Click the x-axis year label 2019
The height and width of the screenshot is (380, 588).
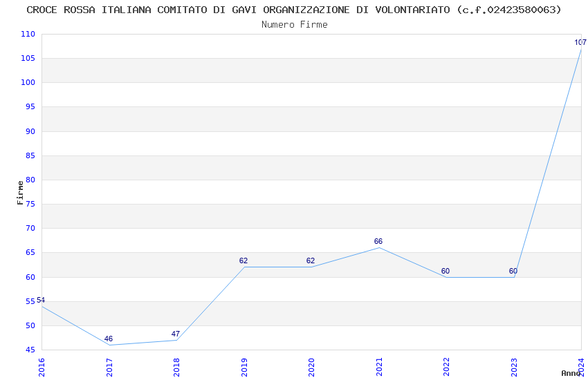tap(244, 368)
